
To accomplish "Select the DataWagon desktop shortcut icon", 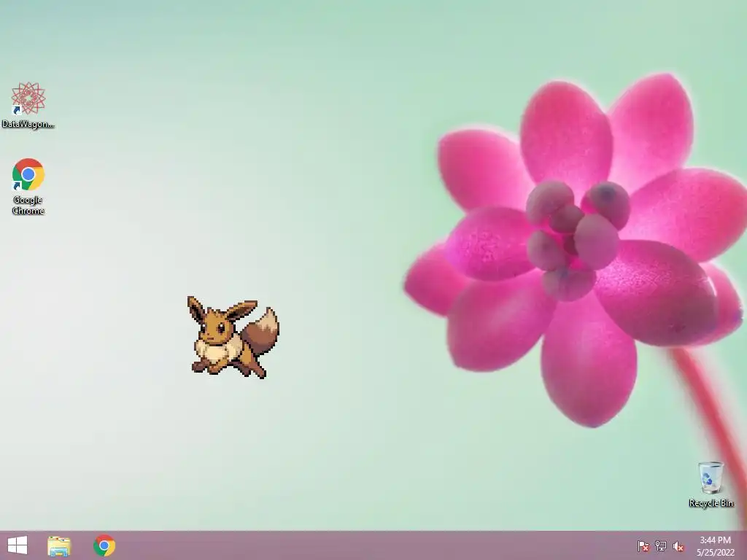I will [x=28, y=105].
